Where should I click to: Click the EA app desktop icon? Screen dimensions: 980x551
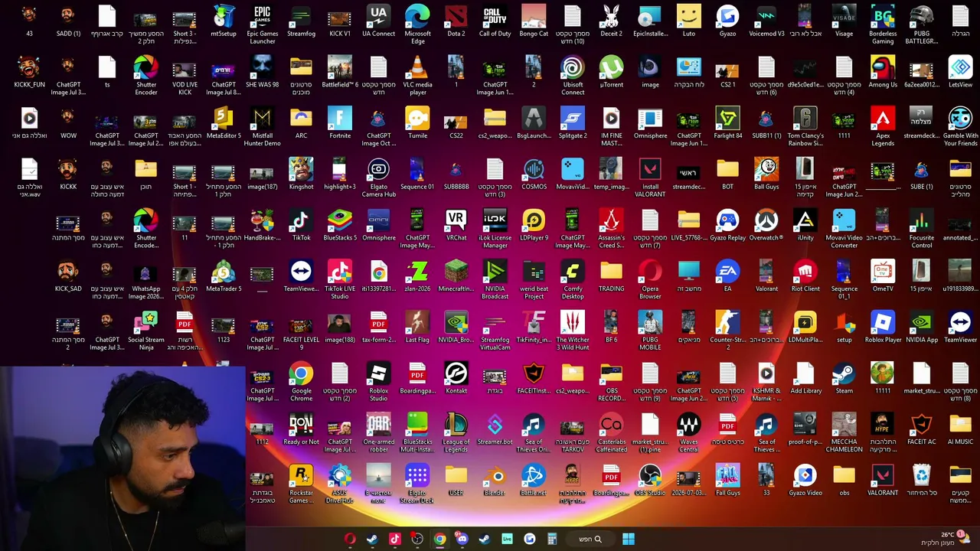click(727, 276)
